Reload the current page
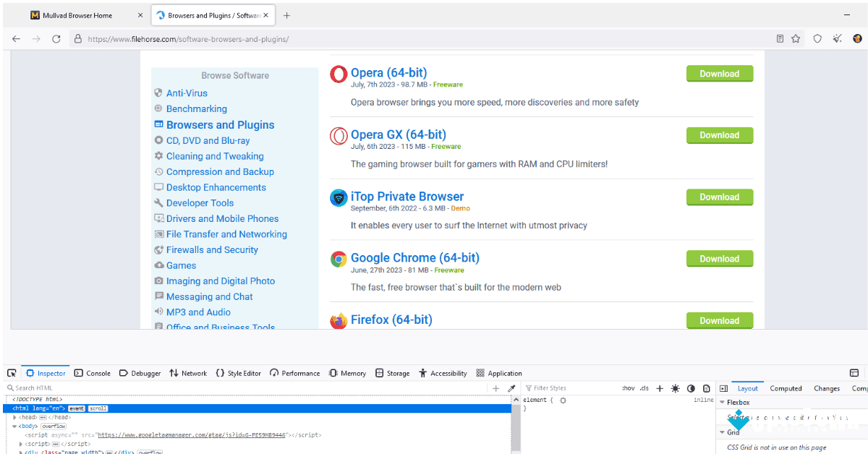The height and width of the screenshot is (454, 868). (56, 38)
